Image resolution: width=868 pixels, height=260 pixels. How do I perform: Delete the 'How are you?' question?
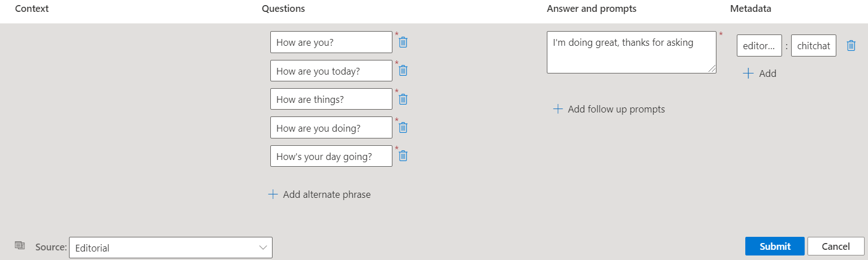[x=403, y=42]
